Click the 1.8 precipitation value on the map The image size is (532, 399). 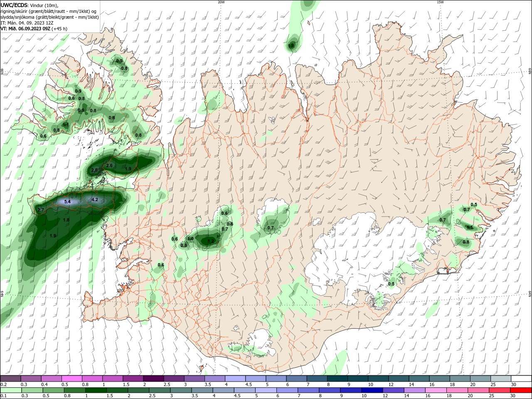66,220
